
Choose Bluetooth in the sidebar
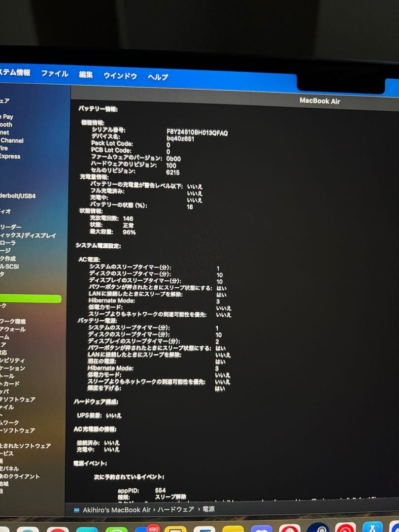click(6, 125)
